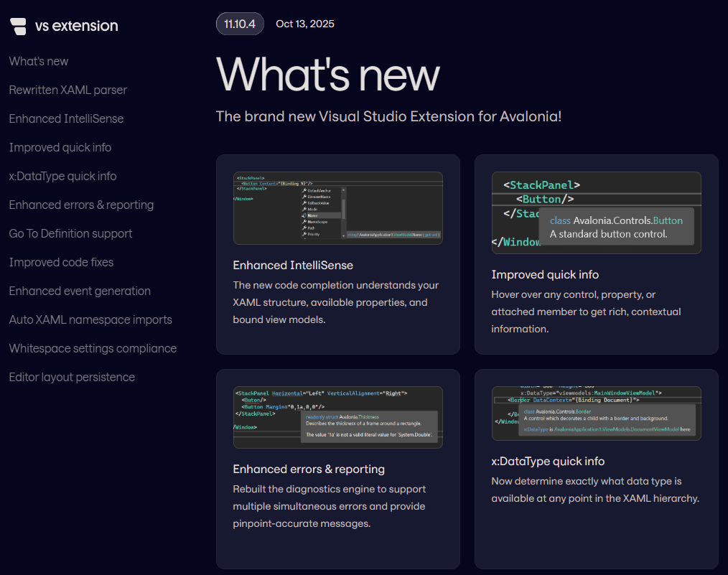The height and width of the screenshot is (575, 728).
Task: Select Improved quick info sidebar link
Action: click(x=60, y=148)
